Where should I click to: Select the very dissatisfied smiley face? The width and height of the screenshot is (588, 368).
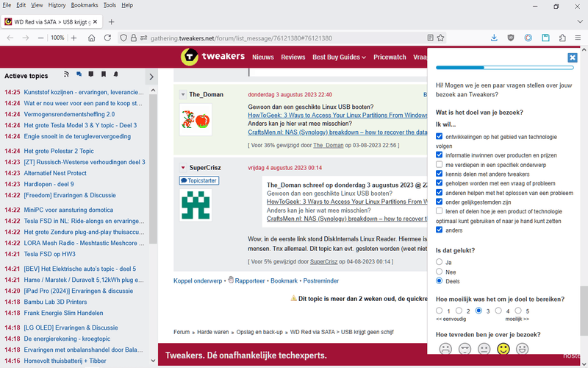445,349
